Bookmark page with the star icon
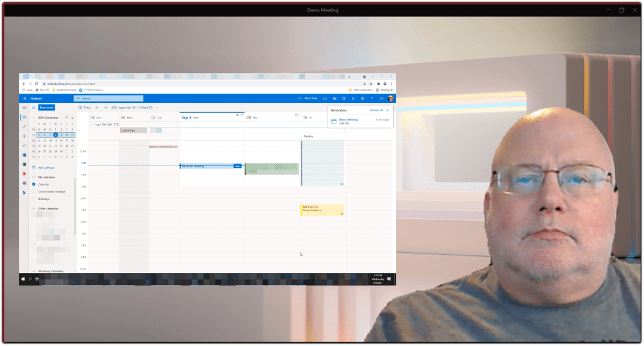The image size is (644, 346). coord(370,84)
